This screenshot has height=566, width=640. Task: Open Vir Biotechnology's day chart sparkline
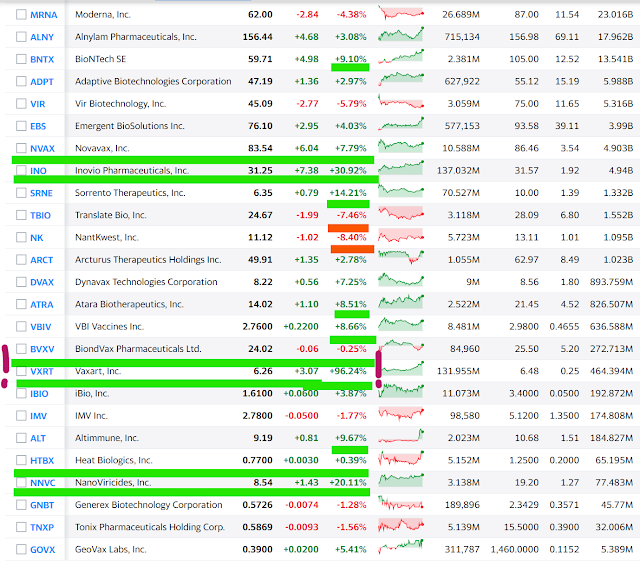401,101
